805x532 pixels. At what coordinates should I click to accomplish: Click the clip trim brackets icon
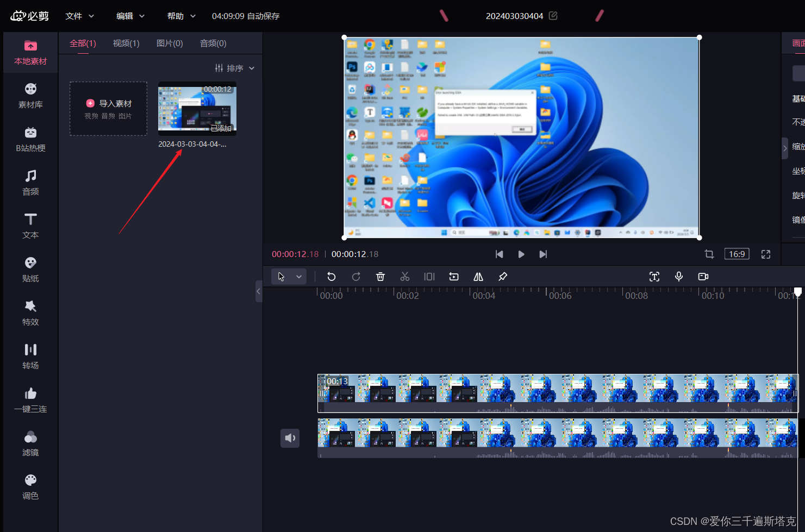pos(429,277)
